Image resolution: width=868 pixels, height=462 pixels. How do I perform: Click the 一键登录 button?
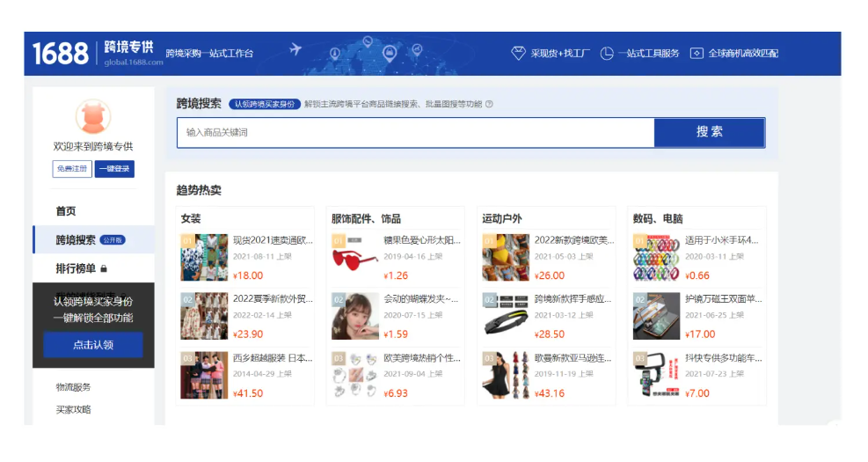pos(114,169)
